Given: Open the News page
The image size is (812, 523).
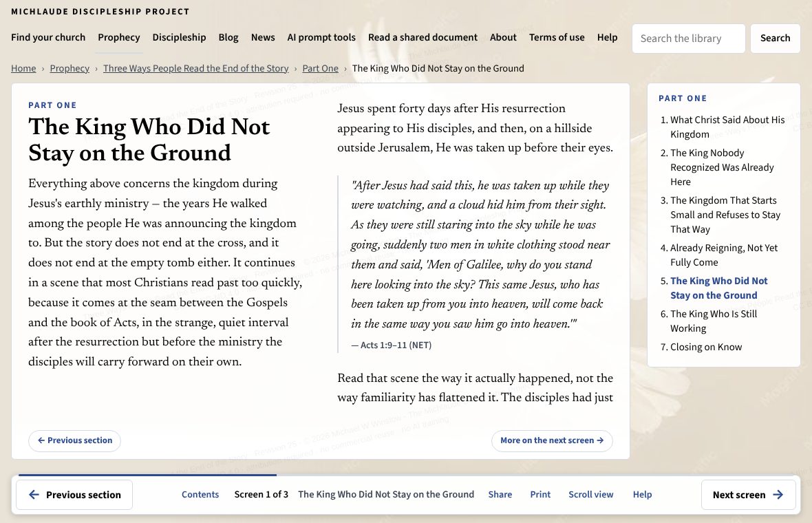Looking at the screenshot, I should click(x=263, y=37).
